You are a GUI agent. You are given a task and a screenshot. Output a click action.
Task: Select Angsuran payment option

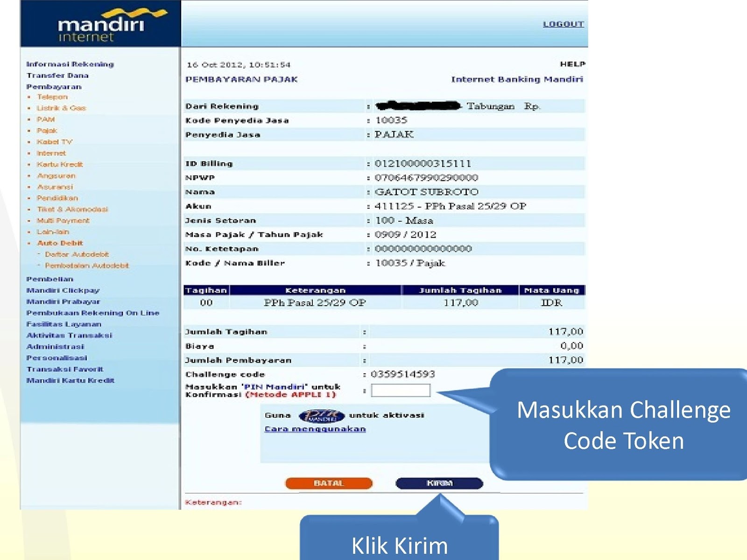click(56, 176)
